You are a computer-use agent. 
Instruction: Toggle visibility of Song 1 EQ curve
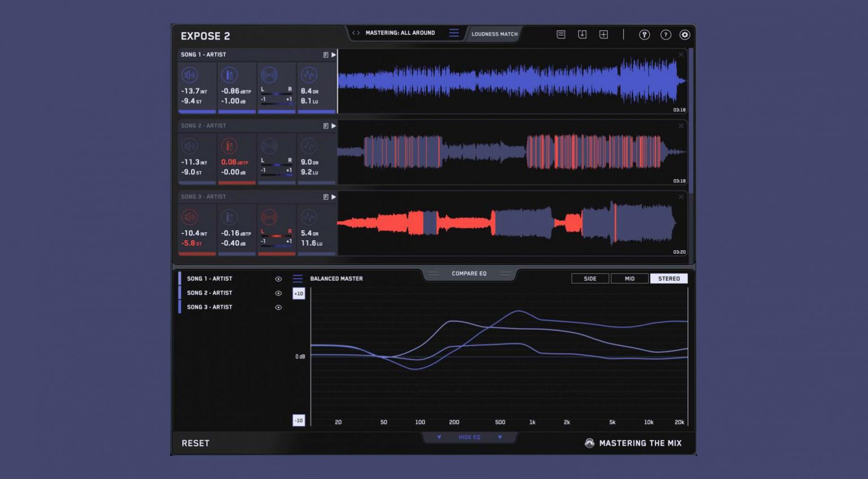tap(278, 279)
